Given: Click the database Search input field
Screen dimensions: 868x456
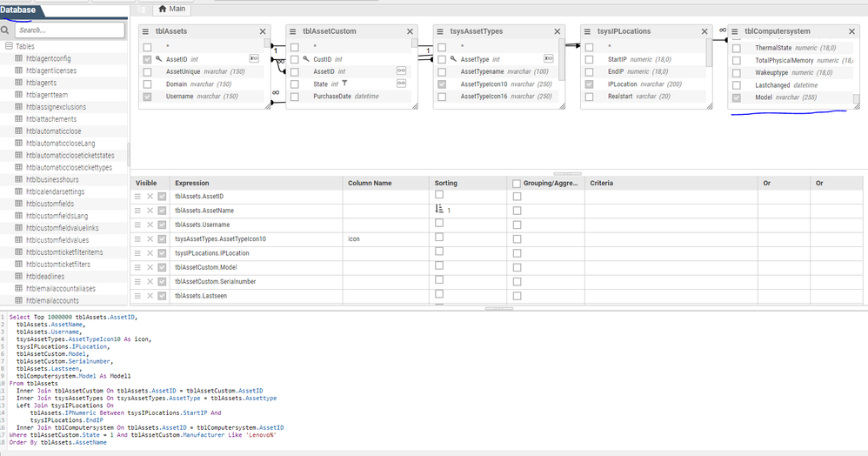Looking at the screenshot, I should point(67,30).
